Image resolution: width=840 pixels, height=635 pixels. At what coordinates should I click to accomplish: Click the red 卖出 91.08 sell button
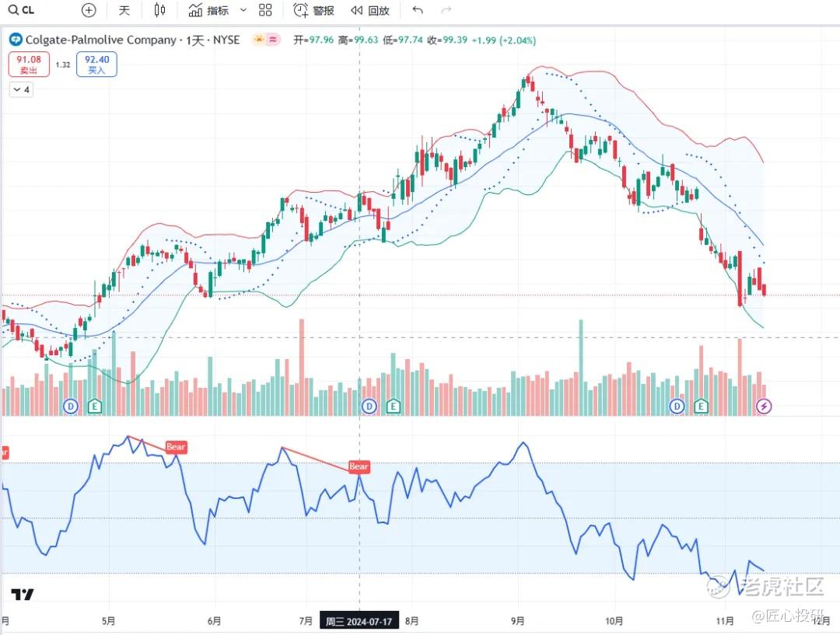tap(30, 65)
